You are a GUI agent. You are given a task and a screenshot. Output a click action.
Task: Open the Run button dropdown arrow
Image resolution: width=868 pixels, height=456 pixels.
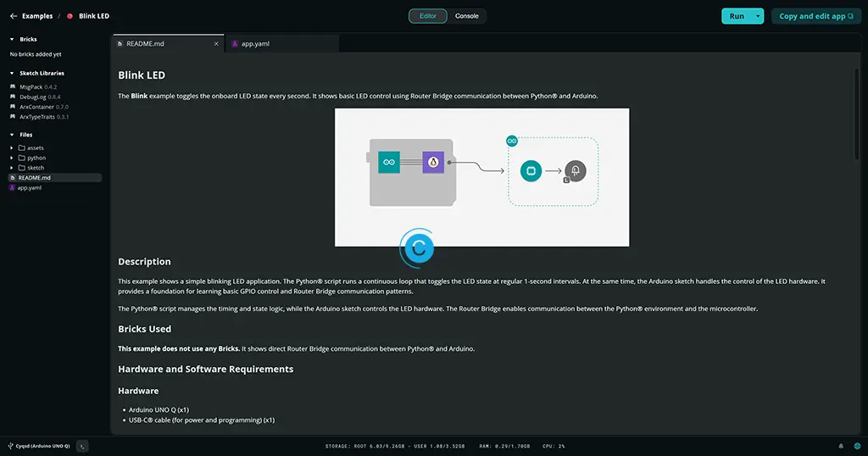pos(758,16)
